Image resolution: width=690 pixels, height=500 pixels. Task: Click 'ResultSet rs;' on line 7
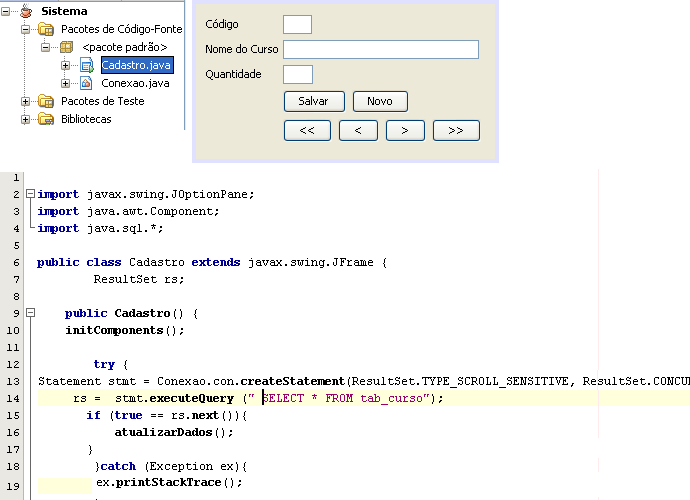[x=139, y=279]
